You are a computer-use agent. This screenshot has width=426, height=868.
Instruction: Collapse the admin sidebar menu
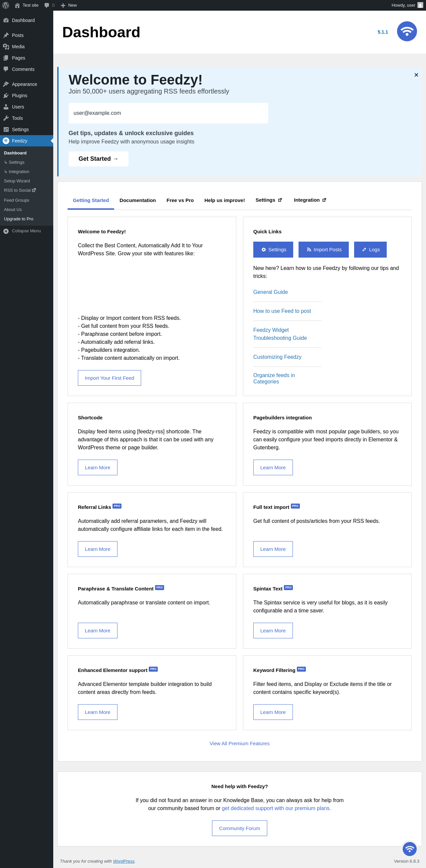point(26,231)
